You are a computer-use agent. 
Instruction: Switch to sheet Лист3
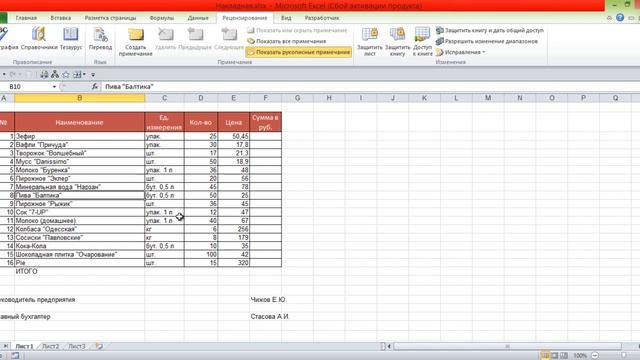pos(77,346)
